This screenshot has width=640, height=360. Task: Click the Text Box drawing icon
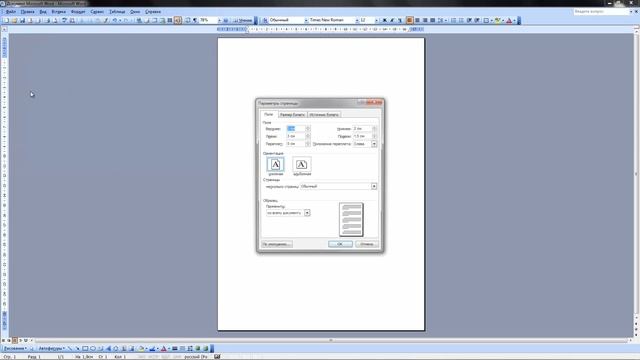click(x=100, y=349)
